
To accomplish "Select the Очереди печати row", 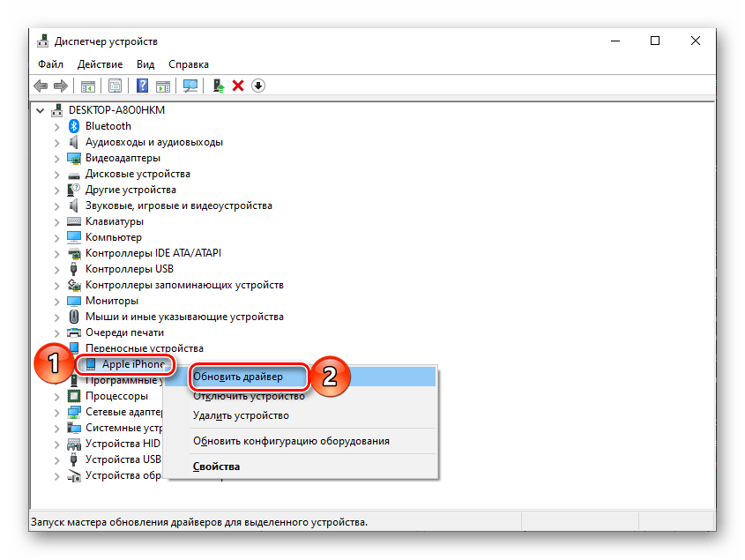I will 124,332.
